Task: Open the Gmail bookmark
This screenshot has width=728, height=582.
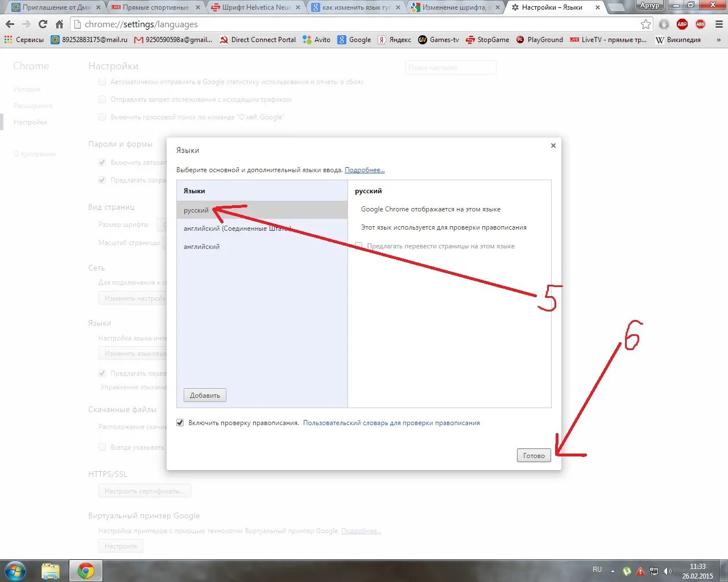Action: tap(173, 40)
